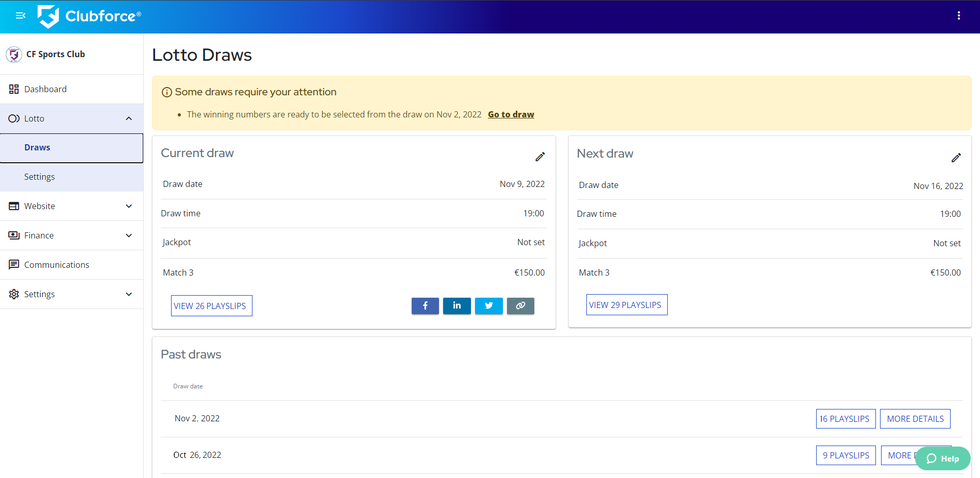Screen dimensions: 980x478
Task: Open the Dashboard page
Action: point(45,89)
